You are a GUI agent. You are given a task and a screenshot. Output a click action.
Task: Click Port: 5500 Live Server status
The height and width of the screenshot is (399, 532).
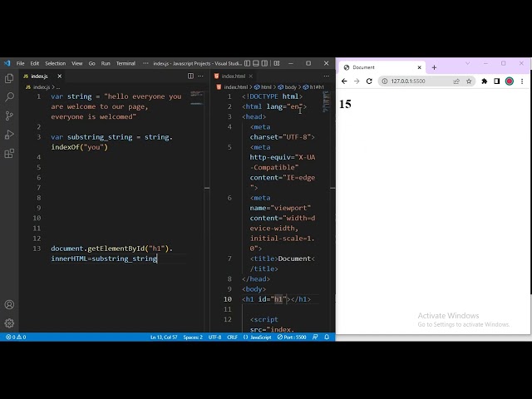pos(292,337)
